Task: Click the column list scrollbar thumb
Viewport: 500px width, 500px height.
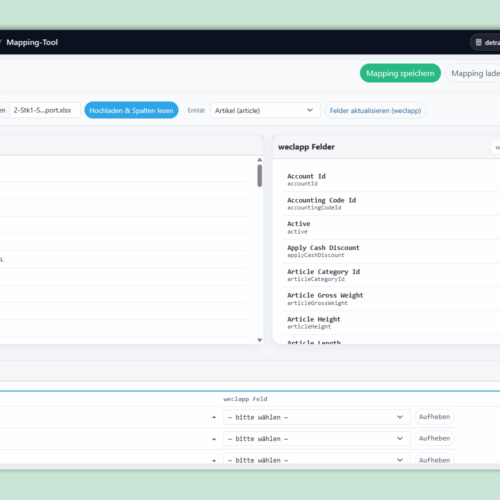Action: [x=260, y=176]
